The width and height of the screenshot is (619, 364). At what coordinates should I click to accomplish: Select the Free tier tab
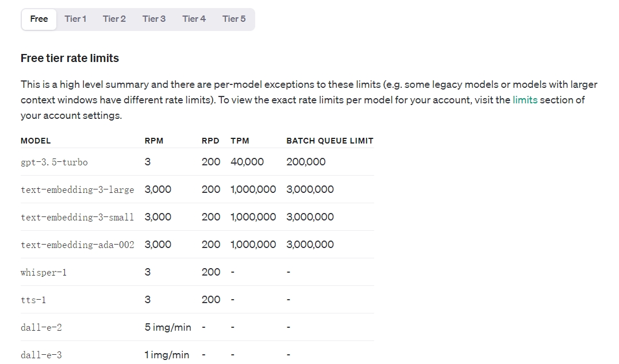point(39,19)
